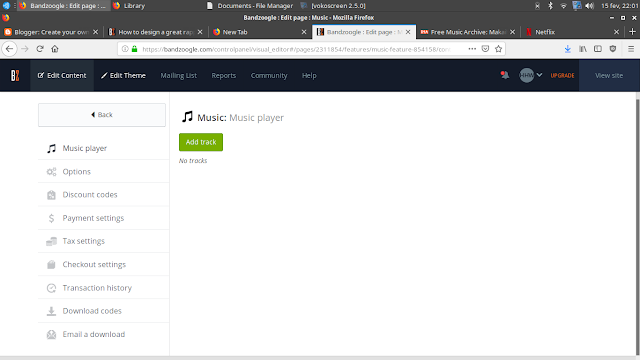Viewport: 640px width, 360px height.
Task: Switch to vokoscreen 2.5.0 in taskbar
Action: click(333, 6)
